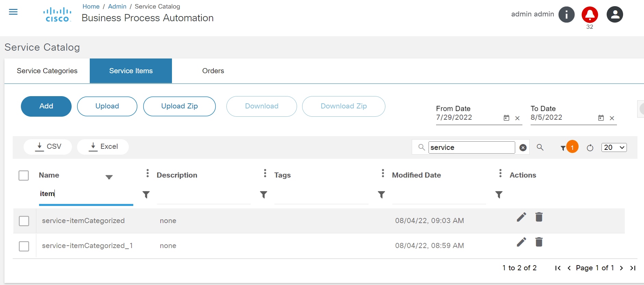Open the user profile avatar icon

[615, 15]
